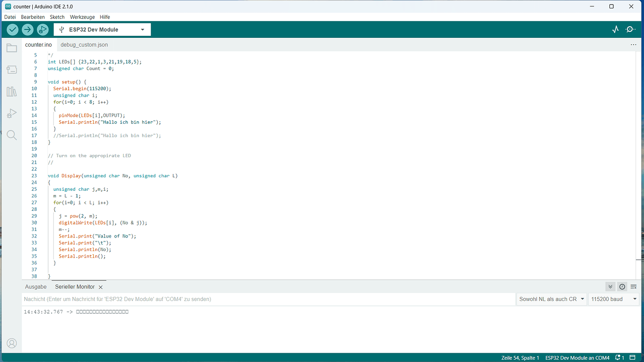Screen dimensions: 644x362
Task: Open the 'Sowohl NL als auch CR' line-ending dropdown
Action: (552, 299)
